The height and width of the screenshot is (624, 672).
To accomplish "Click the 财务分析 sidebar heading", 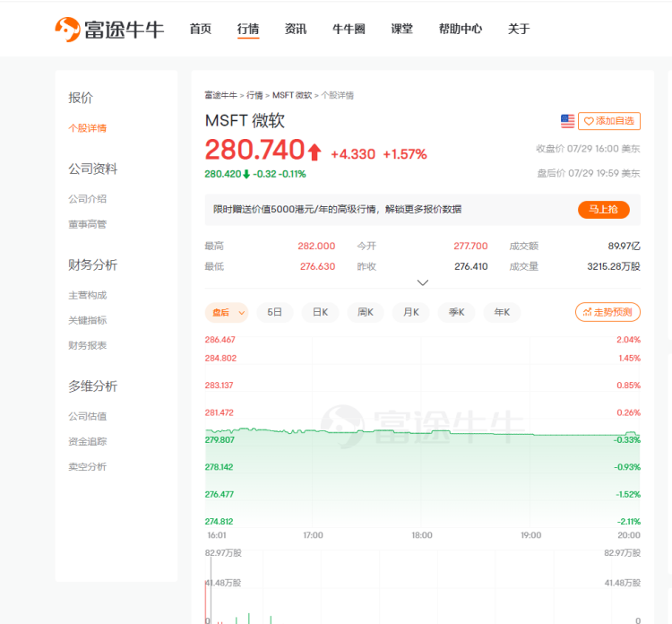I will coord(93,265).
